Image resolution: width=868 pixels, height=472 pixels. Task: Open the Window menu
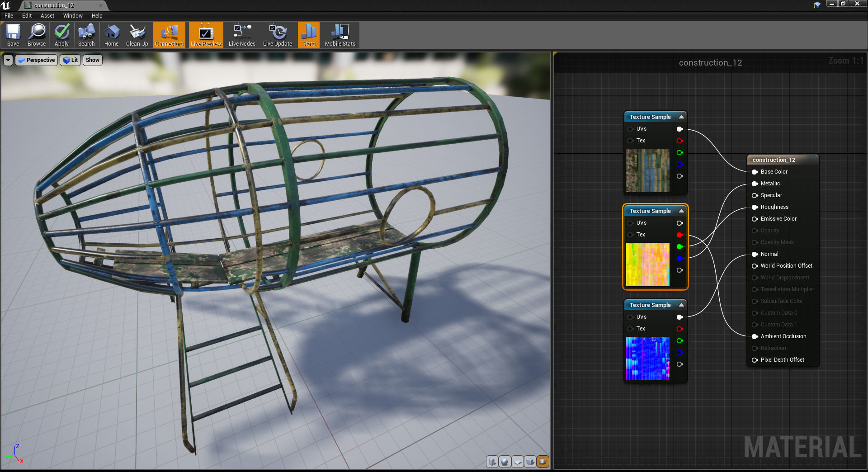point(73,15)
